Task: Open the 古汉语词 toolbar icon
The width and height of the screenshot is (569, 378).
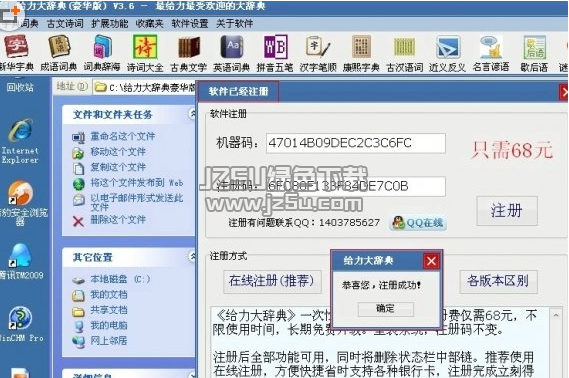Action: [405, 53]
